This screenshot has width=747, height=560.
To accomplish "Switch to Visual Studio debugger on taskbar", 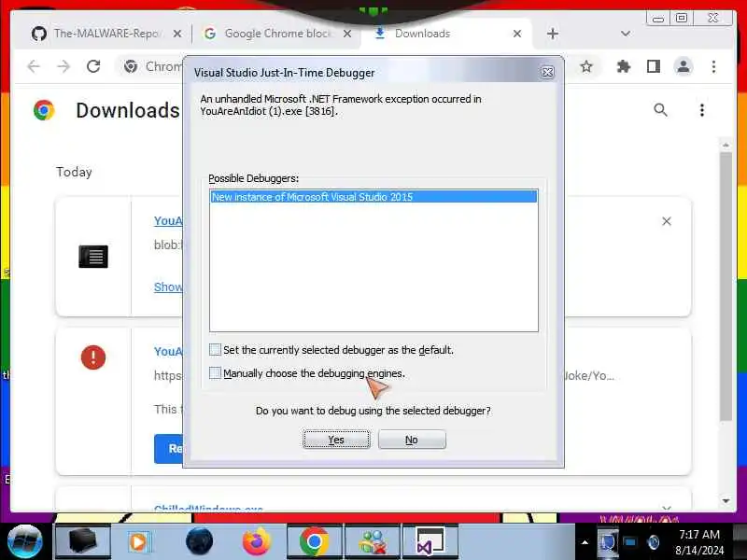I will point(430,541).
